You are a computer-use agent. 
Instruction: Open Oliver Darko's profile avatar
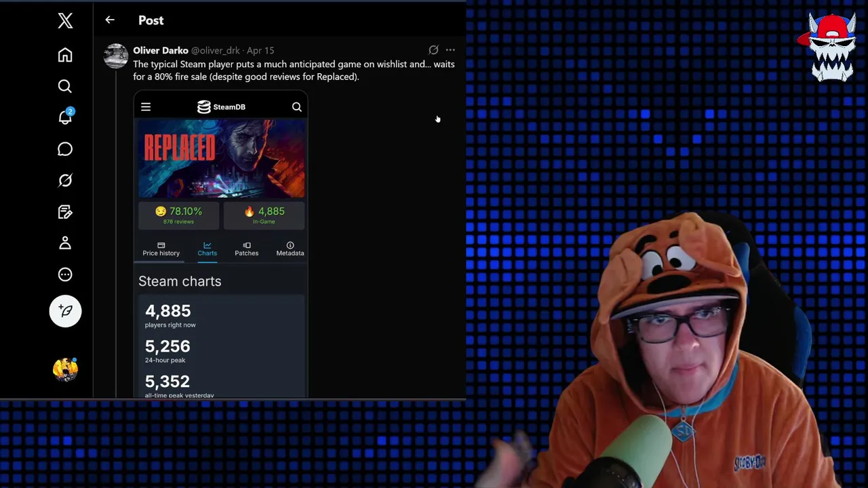click(116, 56)
